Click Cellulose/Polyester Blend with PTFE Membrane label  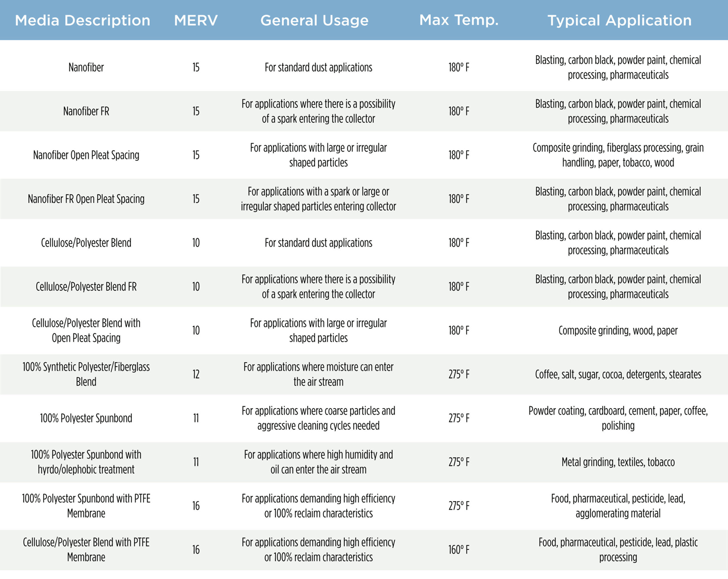click(x=86, y=550)
